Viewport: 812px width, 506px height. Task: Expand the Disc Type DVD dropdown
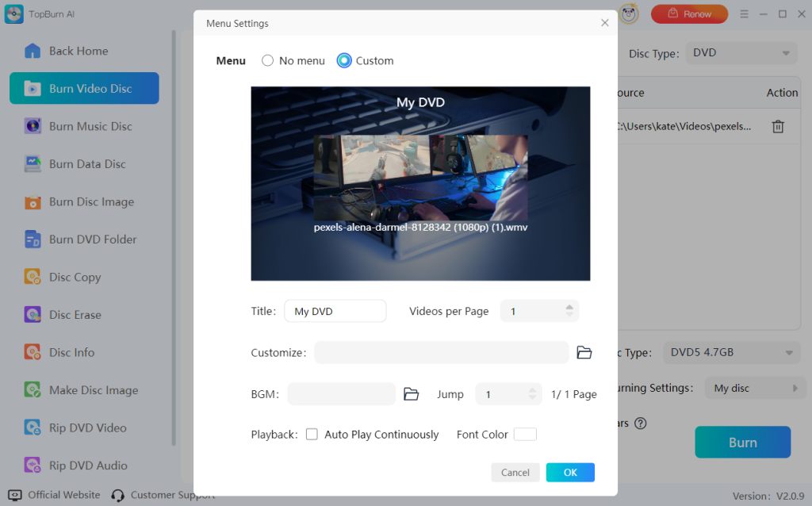click(x=741, y=53)
